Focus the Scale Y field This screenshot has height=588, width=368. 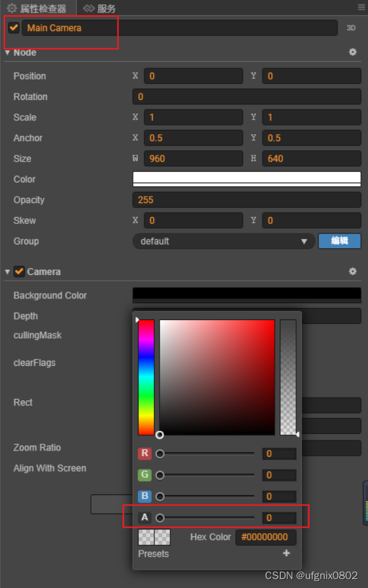click(311, 117)
